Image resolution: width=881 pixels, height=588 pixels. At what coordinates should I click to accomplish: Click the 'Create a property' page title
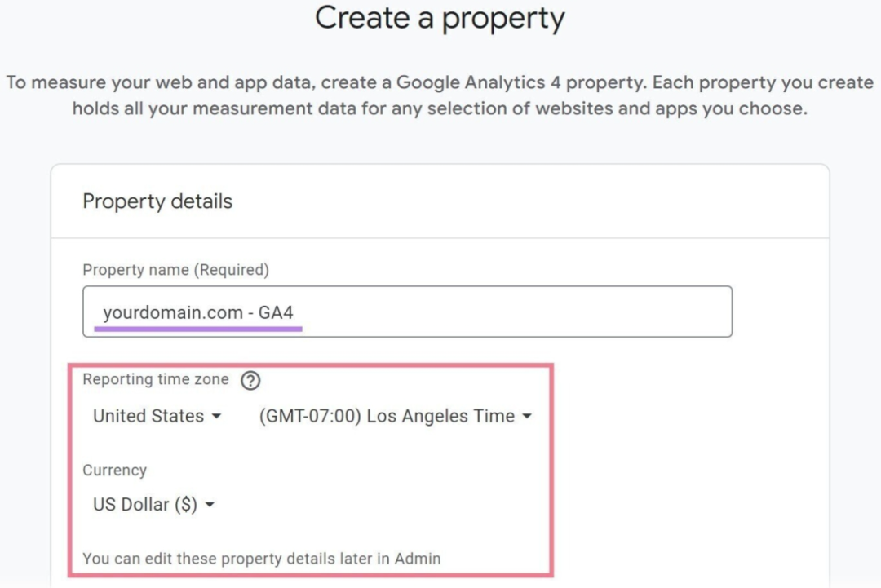[440, 17]
